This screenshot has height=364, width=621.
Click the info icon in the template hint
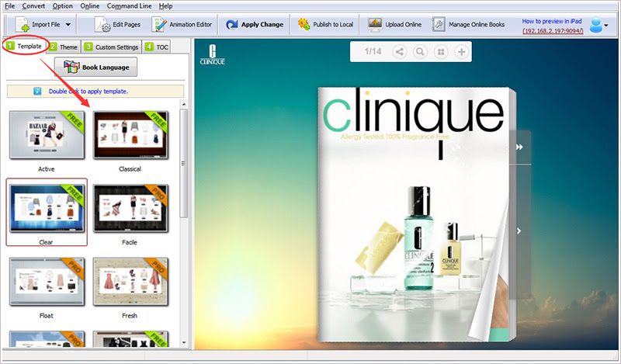[x=37, y=92]
